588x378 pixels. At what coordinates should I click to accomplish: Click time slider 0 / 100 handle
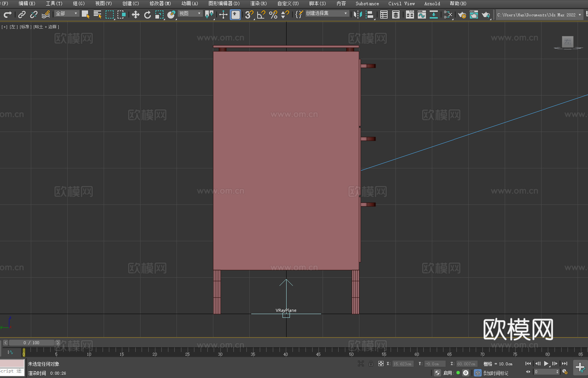[32, 343]
